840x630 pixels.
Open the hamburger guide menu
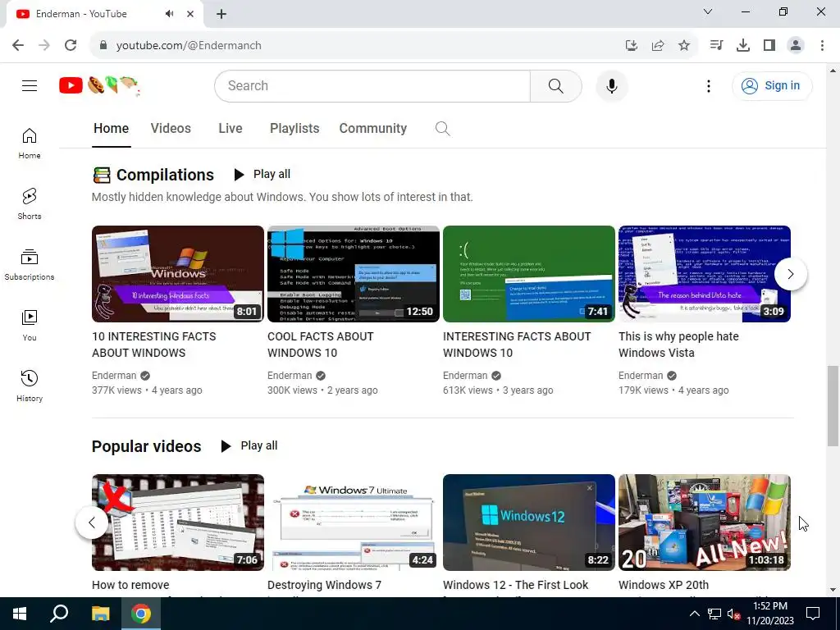[30, 85]
